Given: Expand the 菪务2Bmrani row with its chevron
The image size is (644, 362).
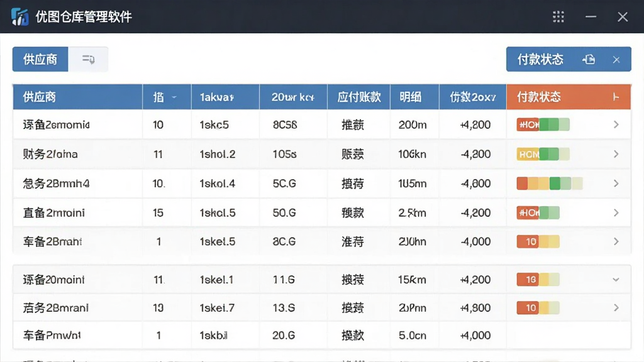Looking at the screenshot, I should pyautogui.click(x=616, y=308).
